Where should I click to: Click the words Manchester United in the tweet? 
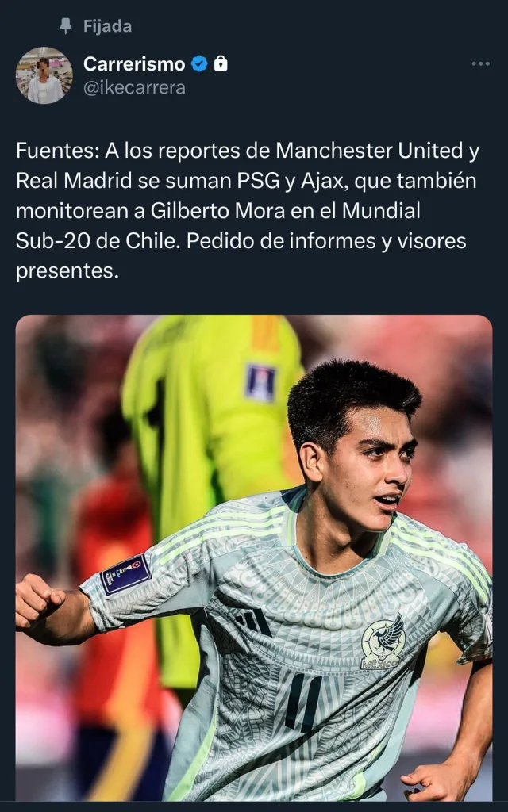point(369,151)
